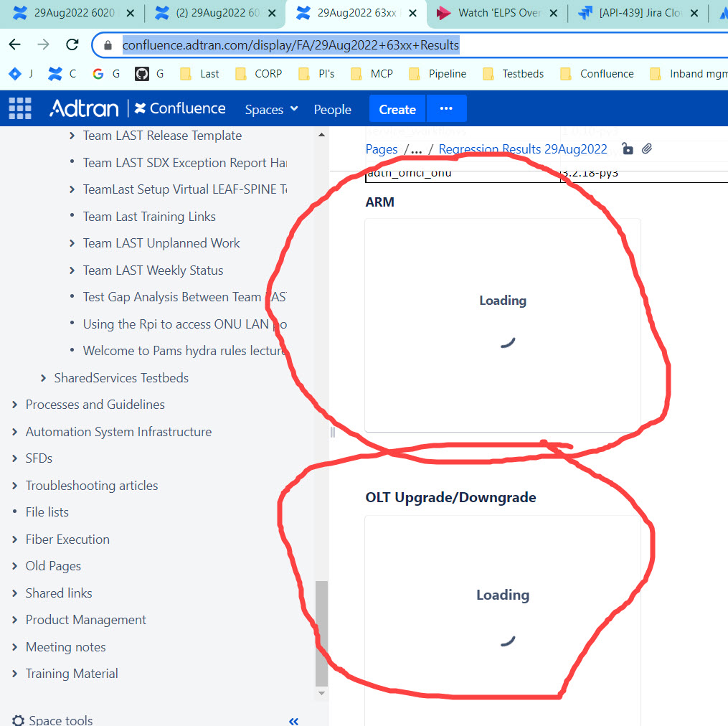
Task: Open the CORP bookmarks folder
Action: (259, 73)
